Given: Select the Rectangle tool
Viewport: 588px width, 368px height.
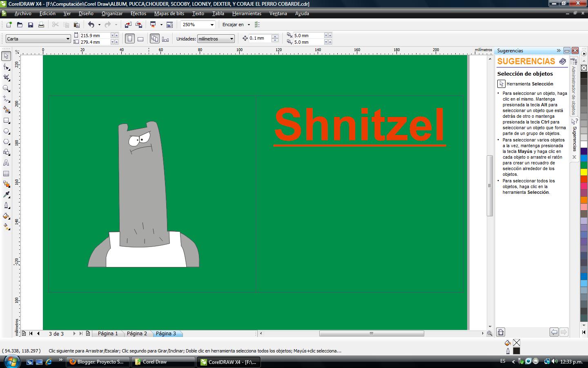Looking at the screenshot, I should pyautogui.click(x=6, y=120).
